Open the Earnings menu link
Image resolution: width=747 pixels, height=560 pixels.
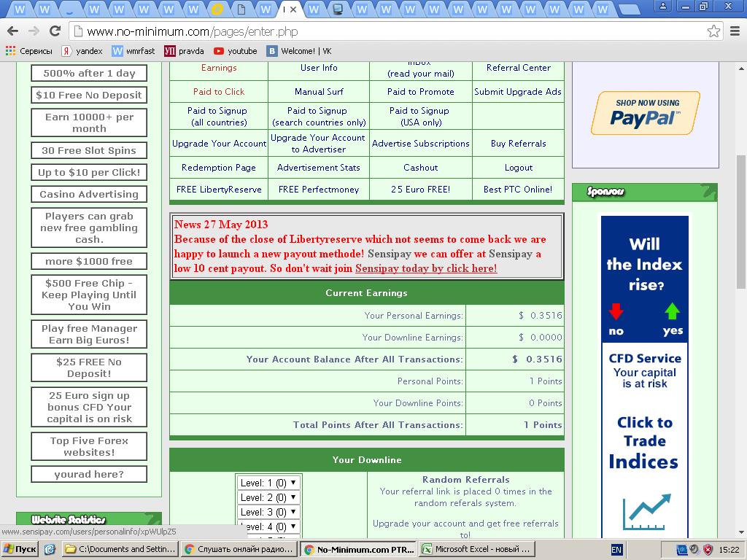[x=219, y=68]
